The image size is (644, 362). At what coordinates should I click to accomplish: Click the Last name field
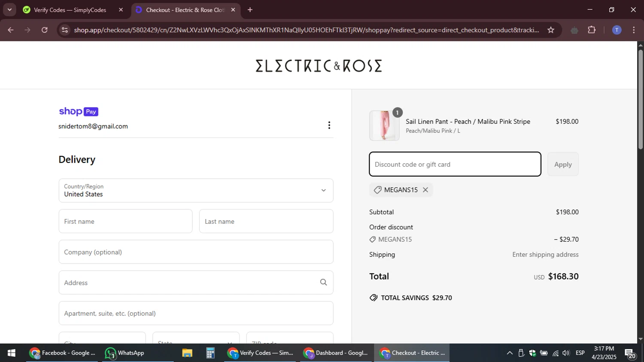266,222
